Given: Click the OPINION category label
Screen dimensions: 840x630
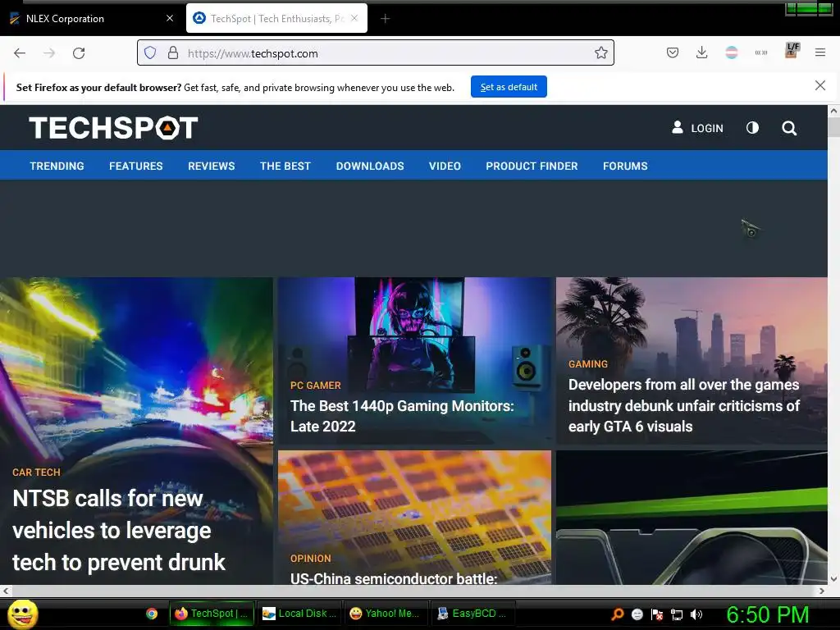Looking at the screenshot, I should click(x=311, y=559).
